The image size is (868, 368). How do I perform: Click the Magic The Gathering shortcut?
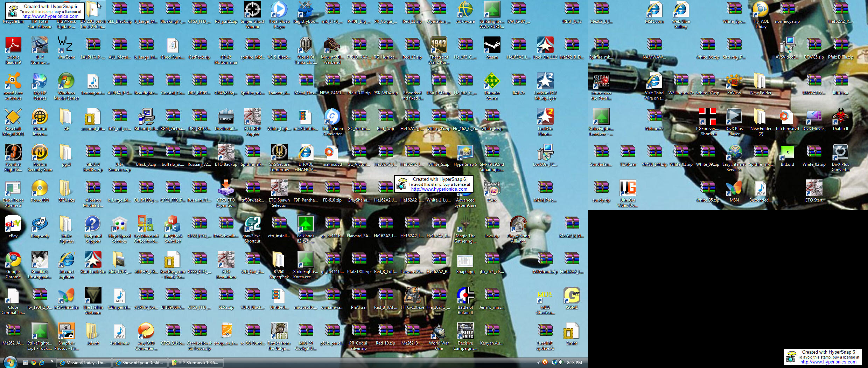point(465,230)
